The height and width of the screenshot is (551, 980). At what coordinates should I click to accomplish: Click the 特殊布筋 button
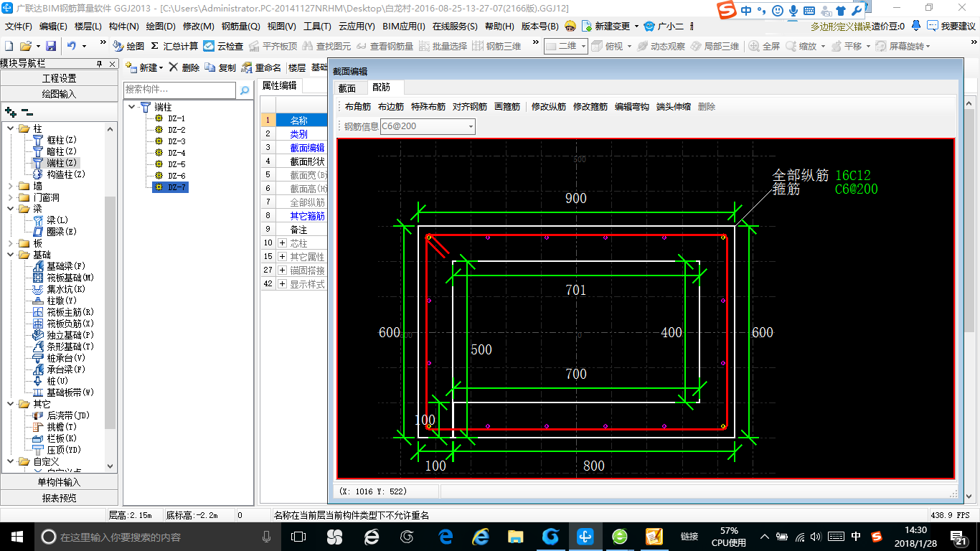[x=428, y=107]
